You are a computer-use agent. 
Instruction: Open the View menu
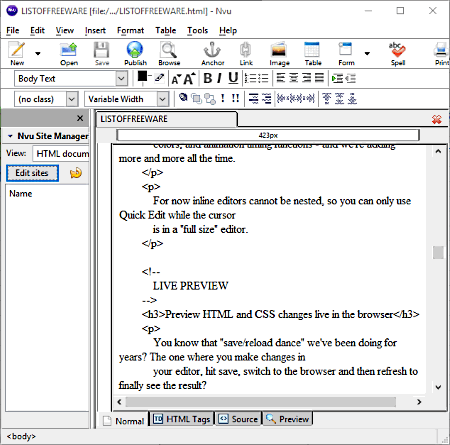pos(65,30)
